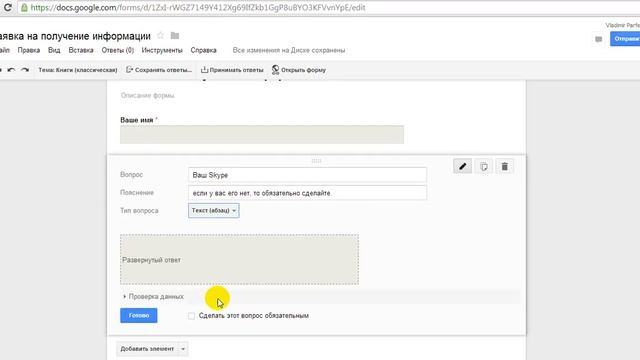
Task: Move the form using the folder icon
Action: pos(175,36)
